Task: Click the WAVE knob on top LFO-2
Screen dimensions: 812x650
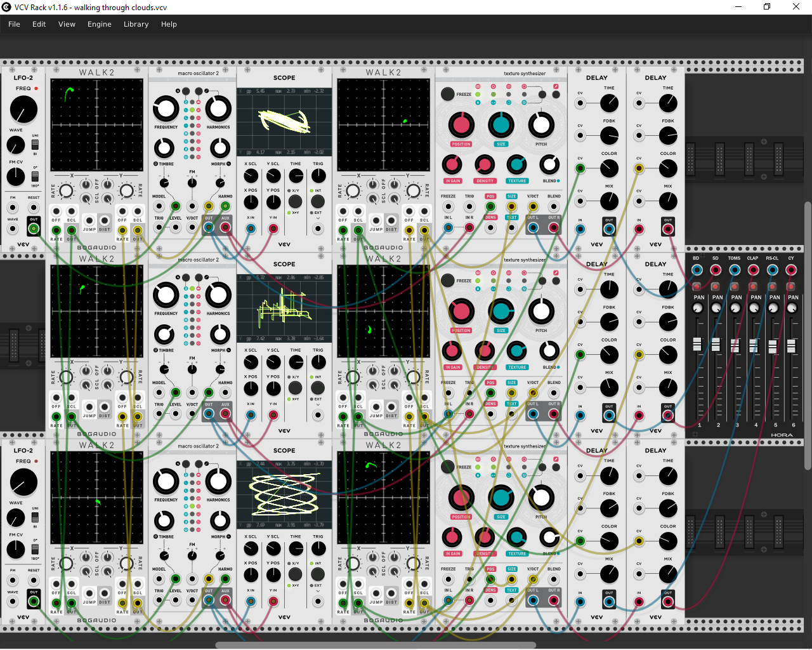Action: 16,145
